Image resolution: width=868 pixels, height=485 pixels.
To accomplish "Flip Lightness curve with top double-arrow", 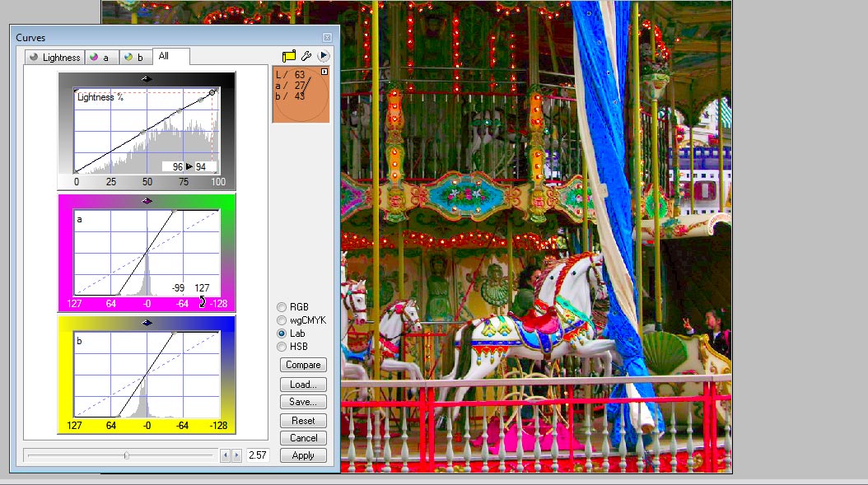I will 146,78.
